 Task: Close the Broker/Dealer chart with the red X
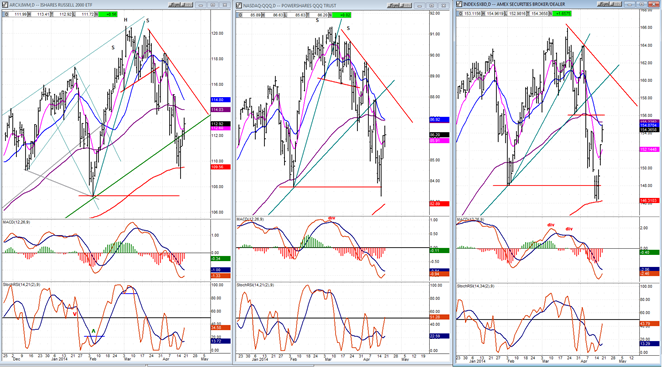[654, 4]
